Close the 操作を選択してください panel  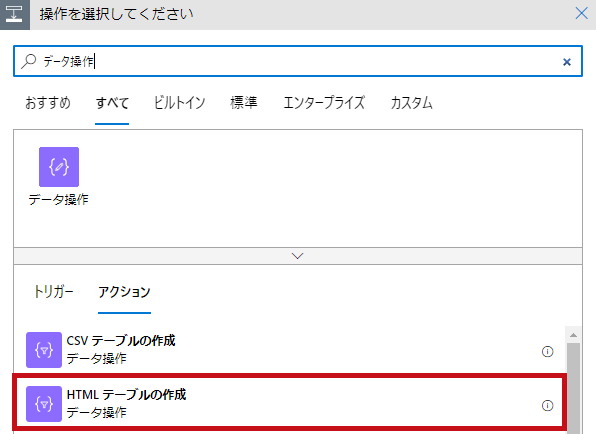point(582,14)
